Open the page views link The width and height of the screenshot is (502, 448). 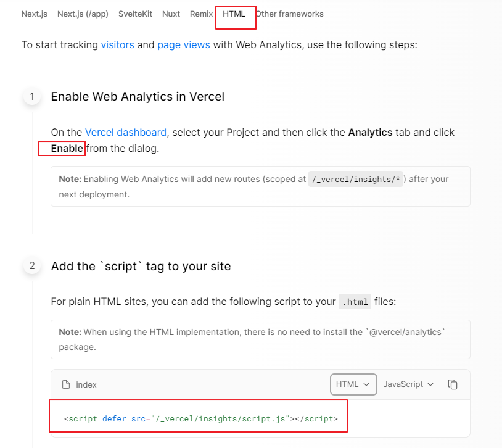(x=184, y=44)
